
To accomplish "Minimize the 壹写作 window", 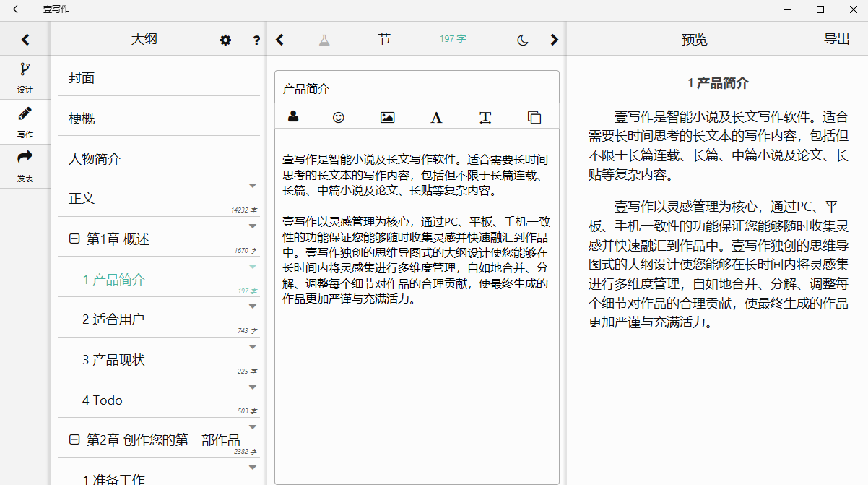I will [x=789, y=9].
